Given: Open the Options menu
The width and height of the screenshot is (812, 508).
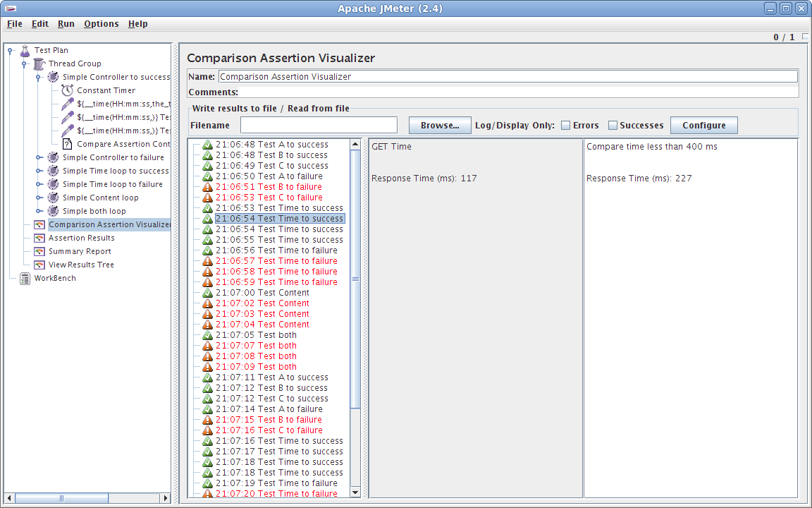Looking at the screenshot, I should (101, 23).
